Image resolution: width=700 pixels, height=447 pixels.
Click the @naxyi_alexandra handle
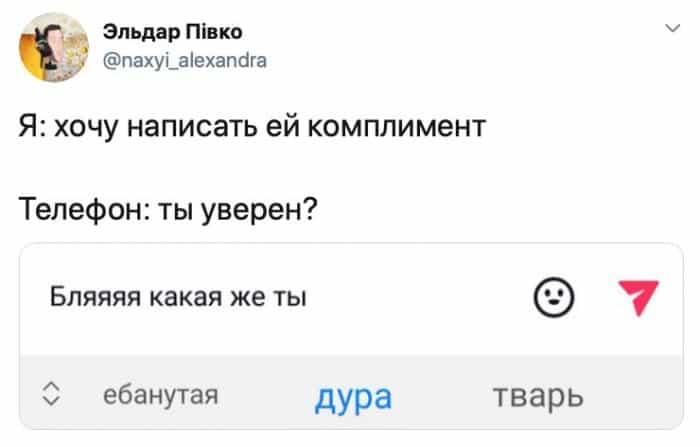184,60
